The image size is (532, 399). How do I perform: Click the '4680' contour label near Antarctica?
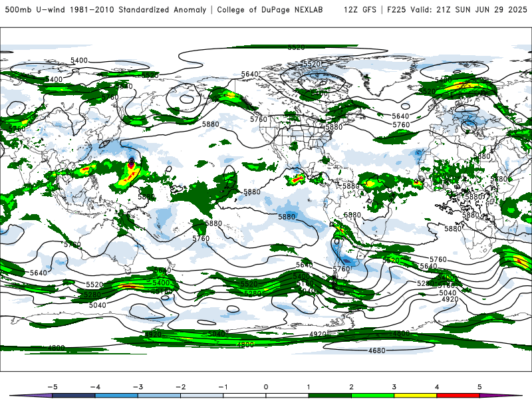pos(377,350)
